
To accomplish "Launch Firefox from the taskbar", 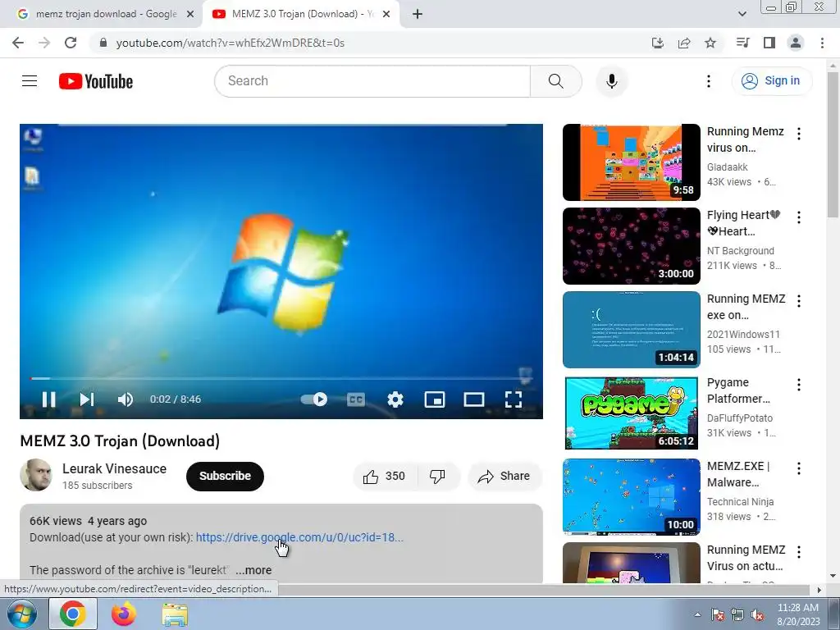I will point(124,614).
